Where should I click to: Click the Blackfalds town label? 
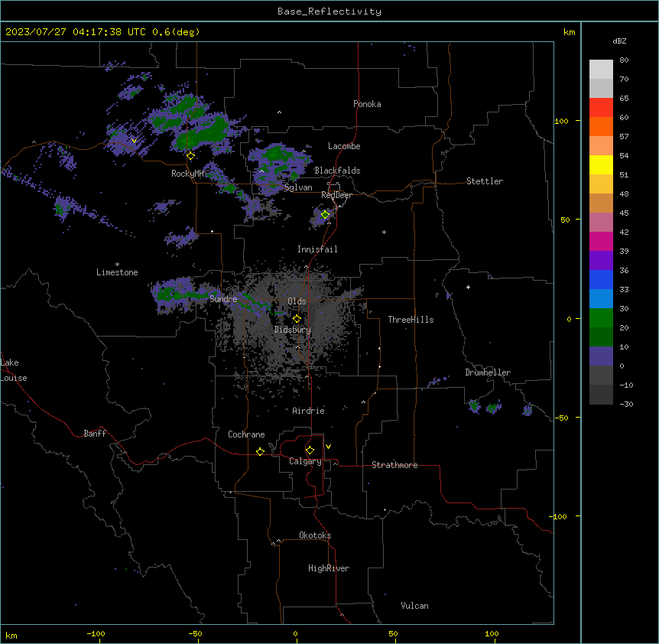(337, 171)
